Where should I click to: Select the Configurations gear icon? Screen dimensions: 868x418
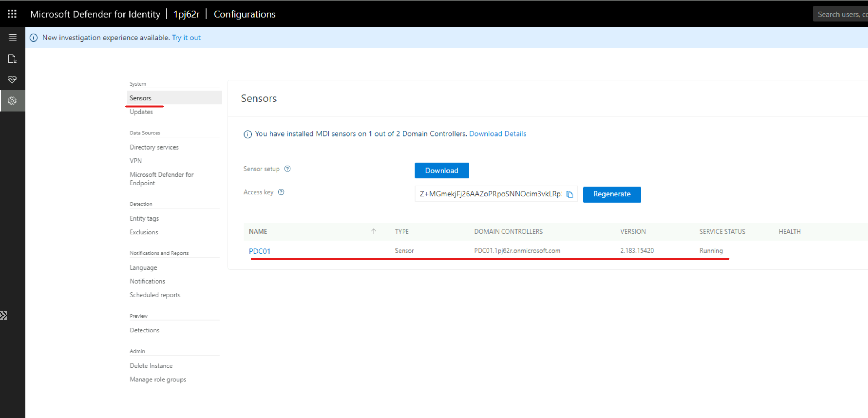pos(12,101)
